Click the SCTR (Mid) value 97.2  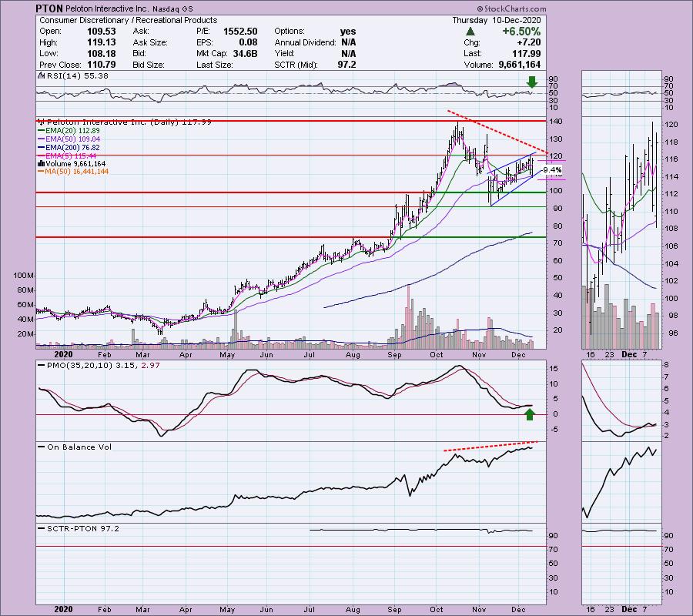click(x=346, y=65)
